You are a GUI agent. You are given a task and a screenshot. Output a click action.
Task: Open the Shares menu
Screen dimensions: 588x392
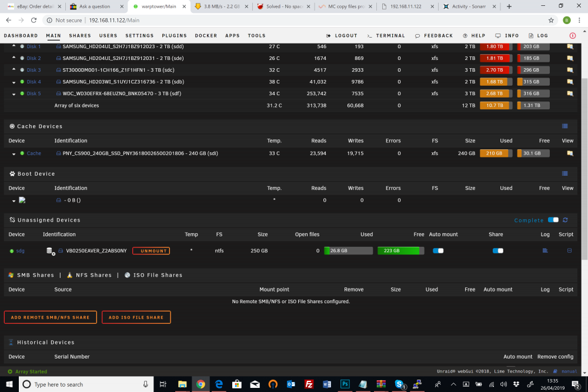(80, 36)
